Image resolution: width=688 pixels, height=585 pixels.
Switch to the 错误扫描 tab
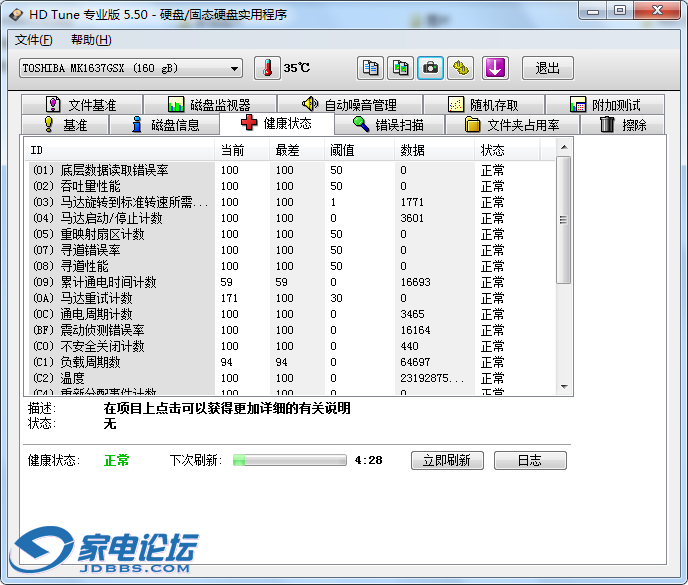[x=387, y=125]
